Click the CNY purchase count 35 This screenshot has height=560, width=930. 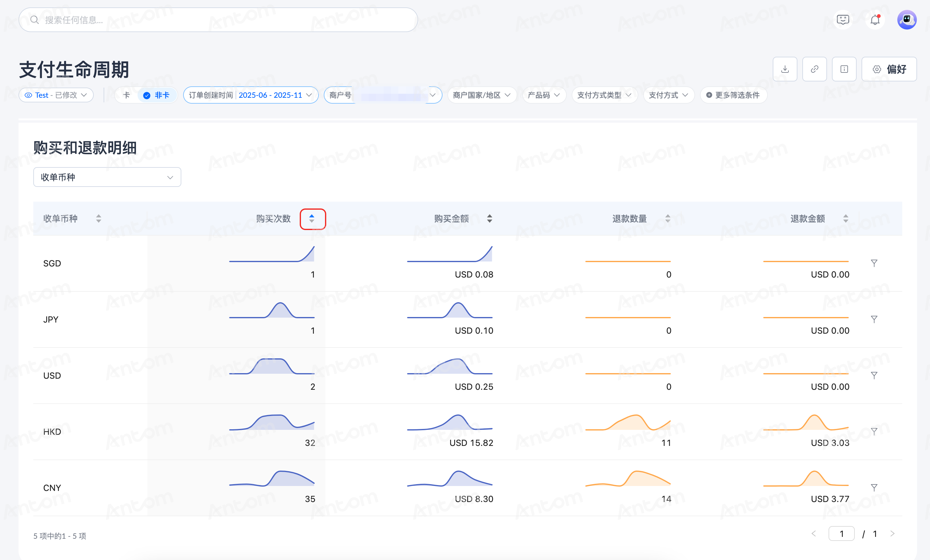[310, 499]
